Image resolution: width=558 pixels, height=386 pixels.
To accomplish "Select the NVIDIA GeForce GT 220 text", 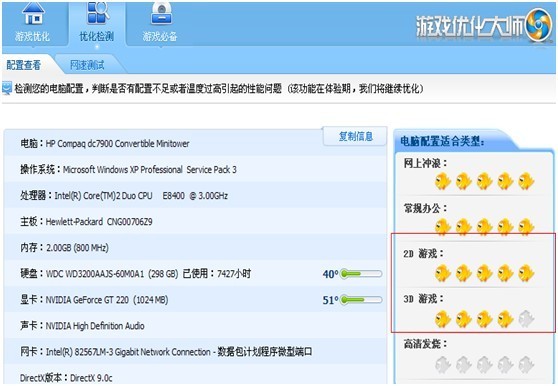I will (x=94, y=300).
